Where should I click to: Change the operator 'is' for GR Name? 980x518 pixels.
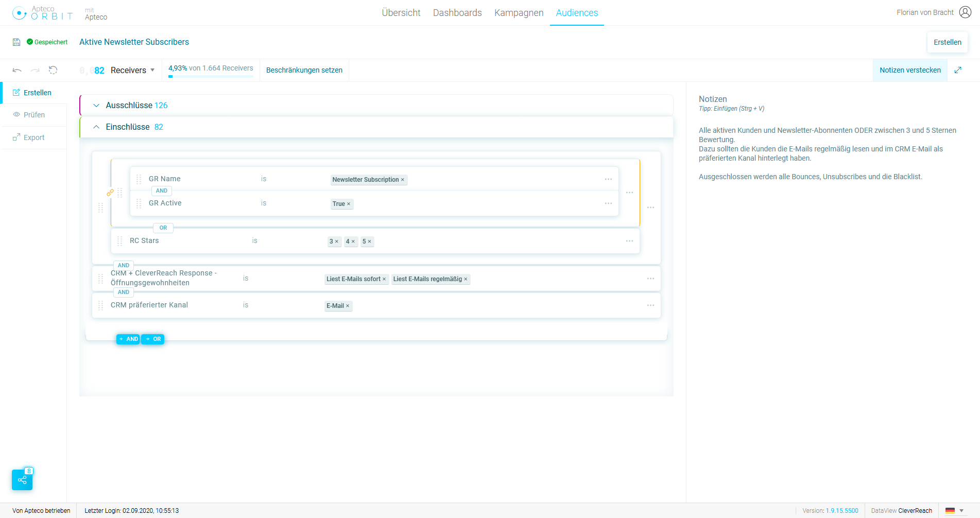click(x=264, y=179)
